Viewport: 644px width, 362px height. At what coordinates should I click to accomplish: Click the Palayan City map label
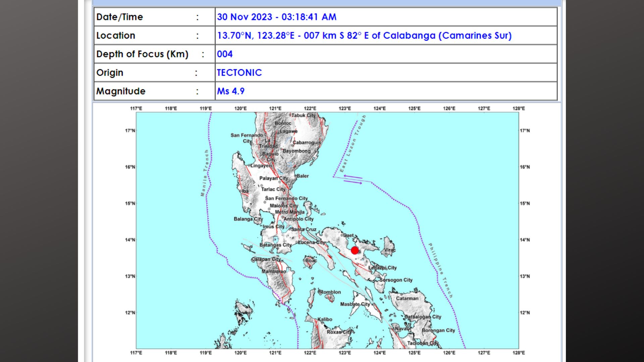274,178
